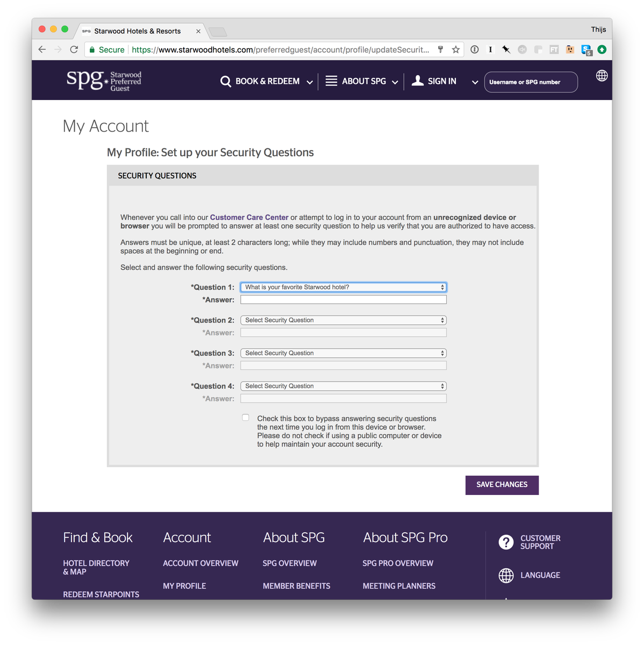The width and height of the screenshot is (644, 645).
Task: Click the Instapaper 'I' extension icon
Action: point(490,49)
